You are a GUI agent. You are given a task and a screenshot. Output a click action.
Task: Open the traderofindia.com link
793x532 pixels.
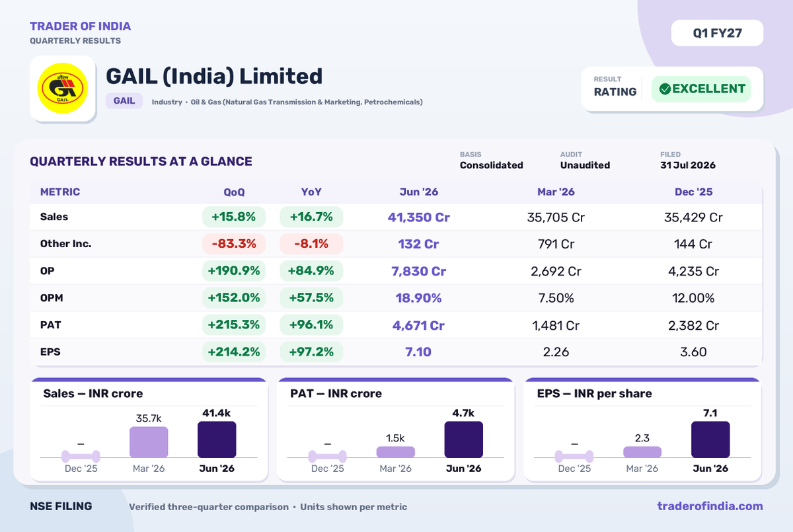click(x=710, y=506)
